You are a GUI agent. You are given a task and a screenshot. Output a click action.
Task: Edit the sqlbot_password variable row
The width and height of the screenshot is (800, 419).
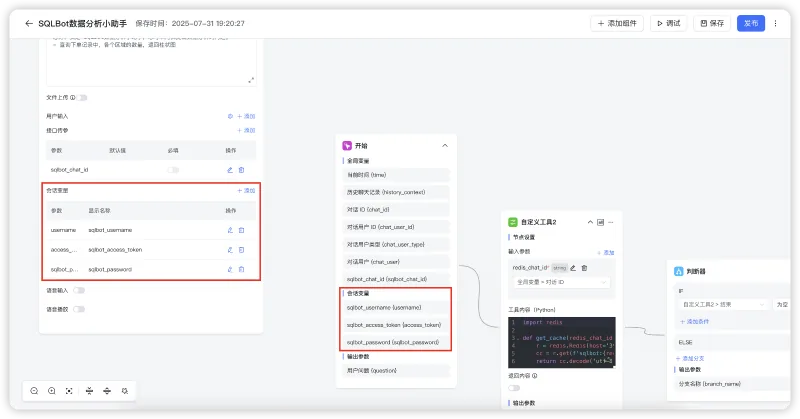(230, 269)
